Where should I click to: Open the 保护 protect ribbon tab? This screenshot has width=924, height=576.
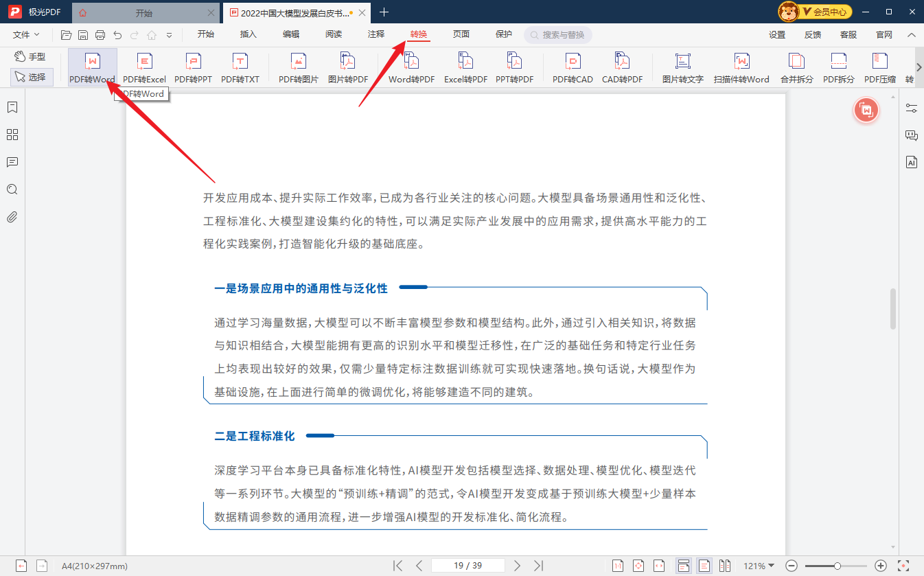click(503, 34)
